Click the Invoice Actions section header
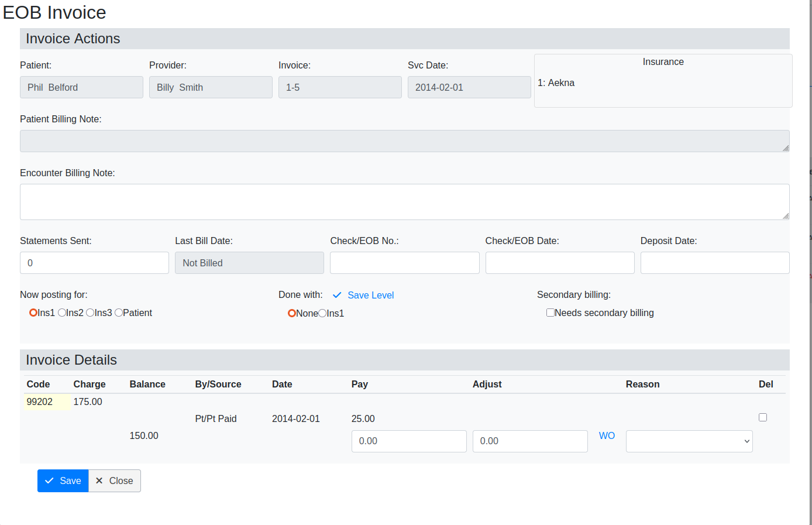 pyautogui.click(x=405, y=39)
